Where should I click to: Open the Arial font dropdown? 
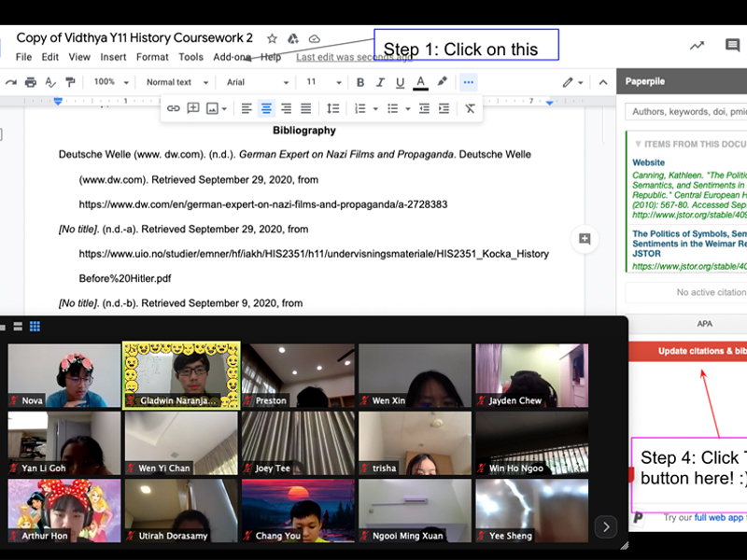pos(258,82)
